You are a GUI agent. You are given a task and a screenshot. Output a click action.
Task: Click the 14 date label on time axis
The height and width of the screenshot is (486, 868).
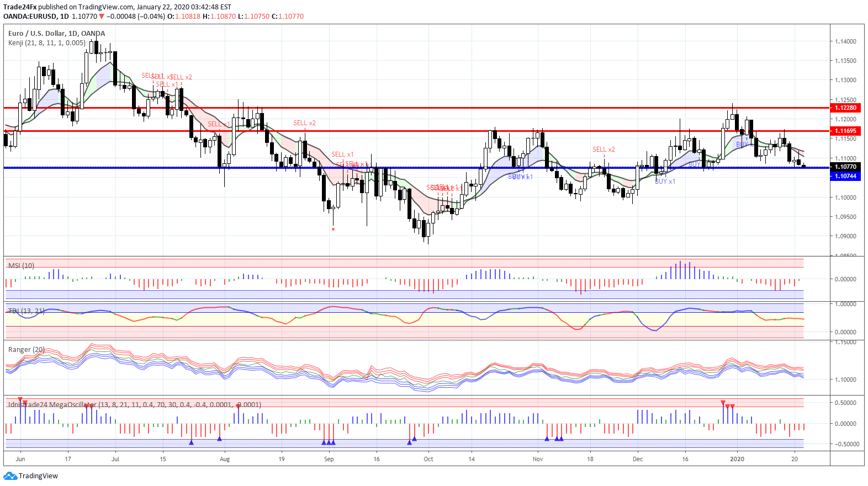coord(472,459)
